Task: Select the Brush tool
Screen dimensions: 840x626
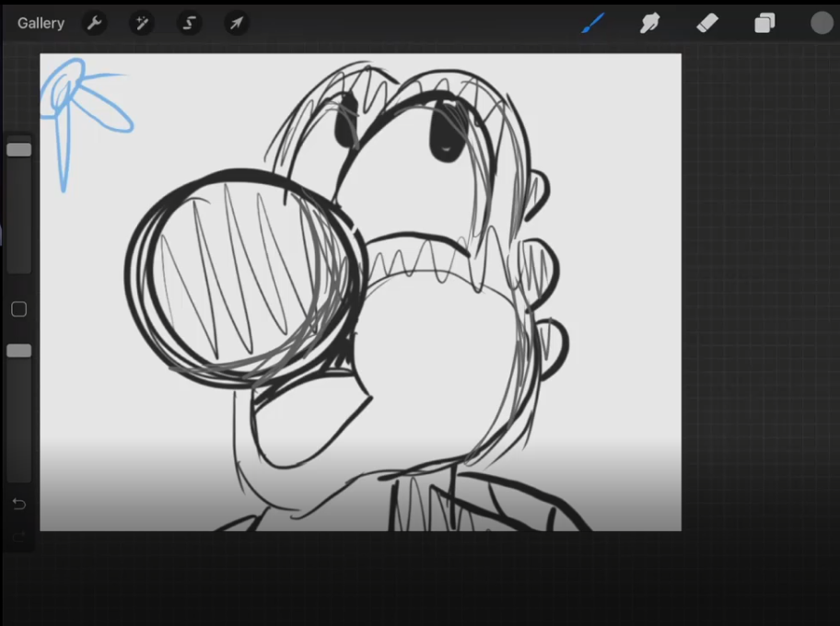Action: coord(593,23)
